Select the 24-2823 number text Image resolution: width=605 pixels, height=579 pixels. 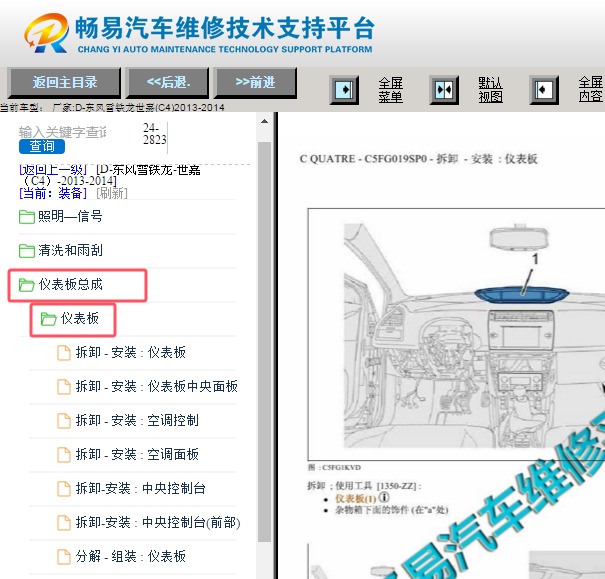155,133
